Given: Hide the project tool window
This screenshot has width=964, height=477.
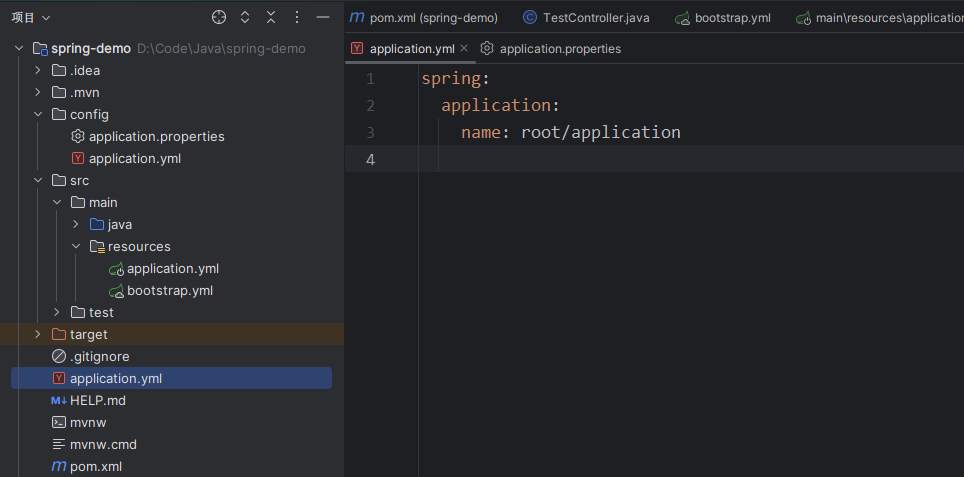Looking at the screenshot, I should [x=322, y=17].
